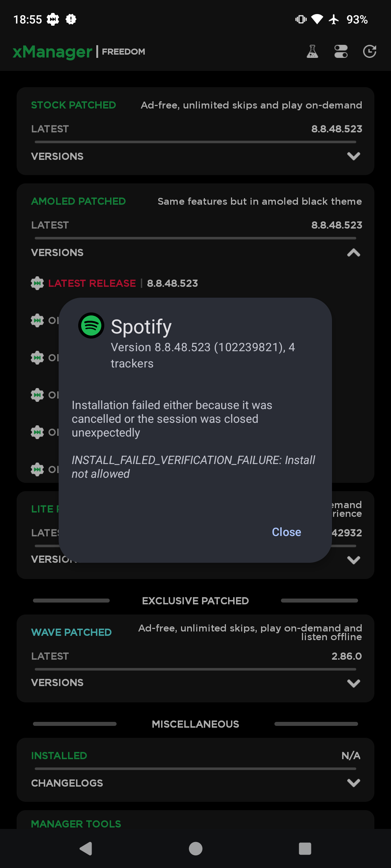Close the Spotify installation error dialog
This screenshot has height=868, width=391.
pos(286,532)
